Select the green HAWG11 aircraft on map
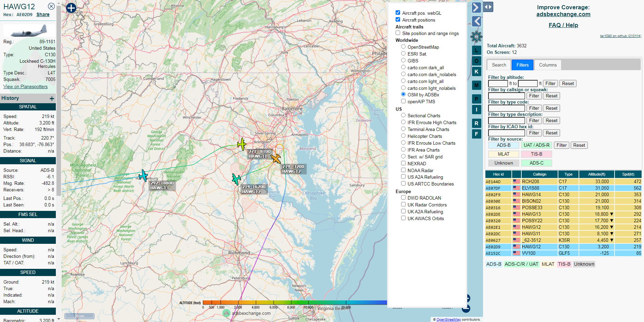 [x=241, y=144]
